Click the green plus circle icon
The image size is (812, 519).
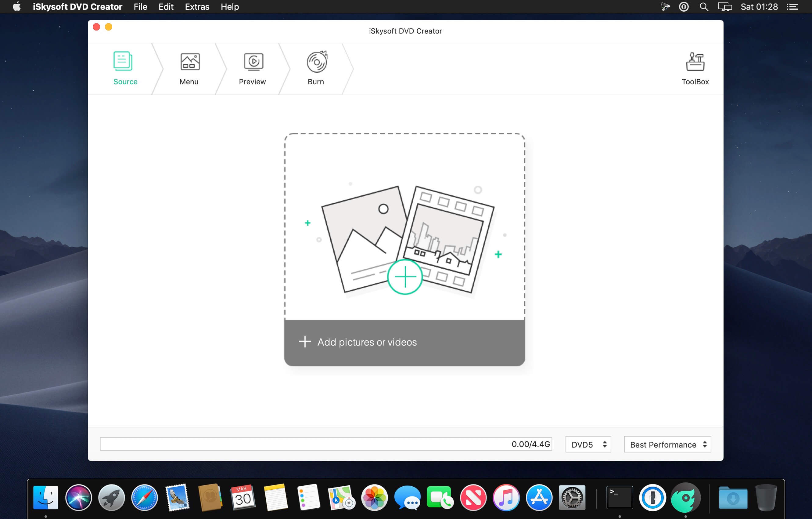pyautogui.click(x=405, y=277)
